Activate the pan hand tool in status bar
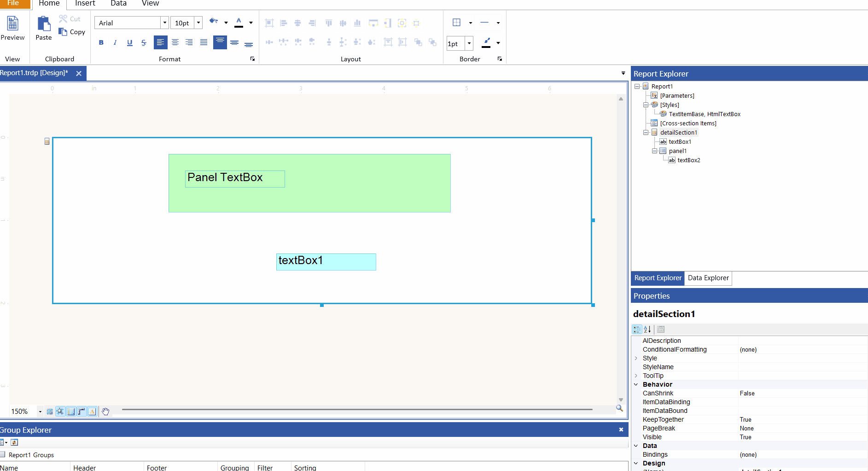 tap(105, 411)
